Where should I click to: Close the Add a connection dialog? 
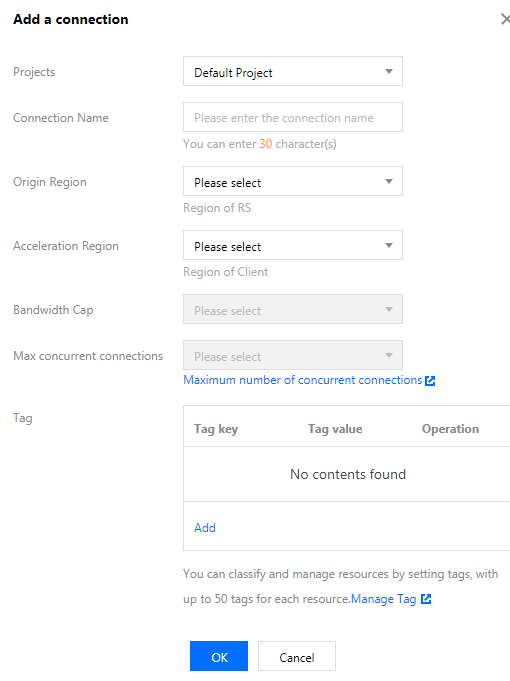click(505, 19)
